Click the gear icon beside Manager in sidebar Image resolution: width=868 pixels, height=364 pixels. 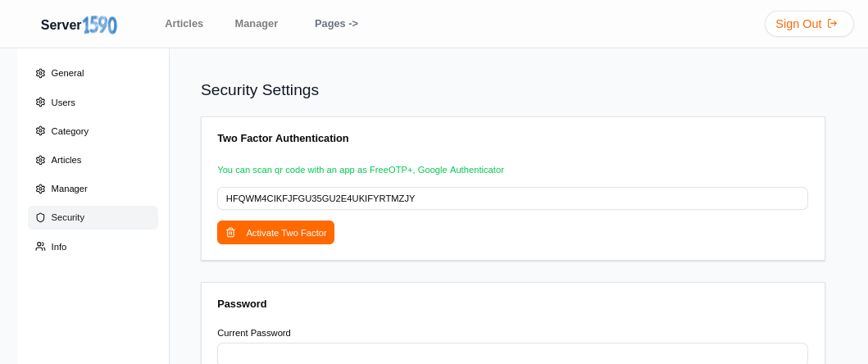point(40,189)
